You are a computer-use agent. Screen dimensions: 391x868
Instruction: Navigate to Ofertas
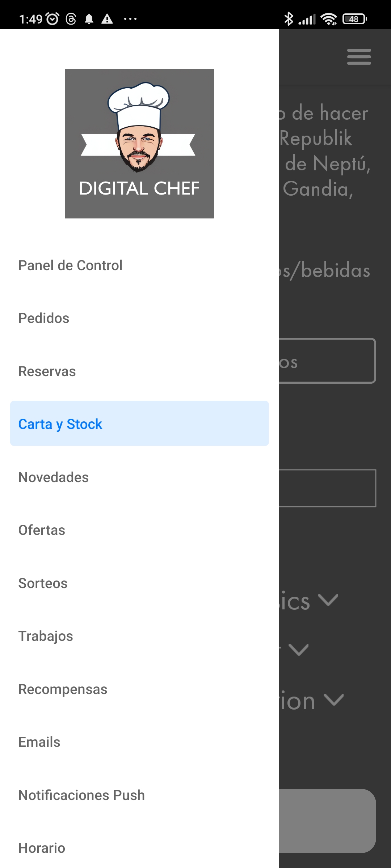click(x=42, y=530)
